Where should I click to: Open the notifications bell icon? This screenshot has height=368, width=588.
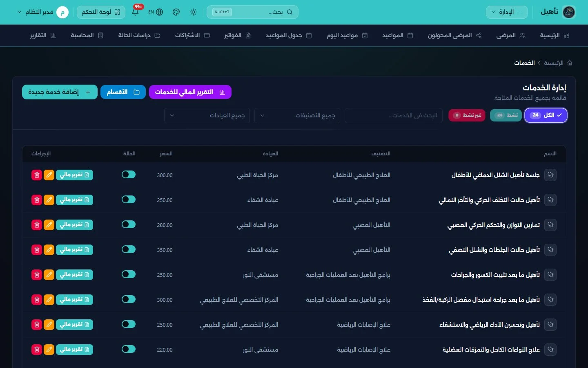(135, 12)
